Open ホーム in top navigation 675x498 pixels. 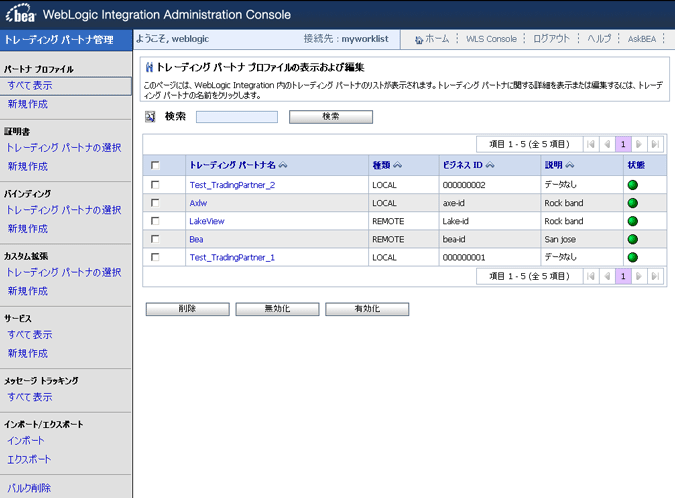tap(437, 39)
